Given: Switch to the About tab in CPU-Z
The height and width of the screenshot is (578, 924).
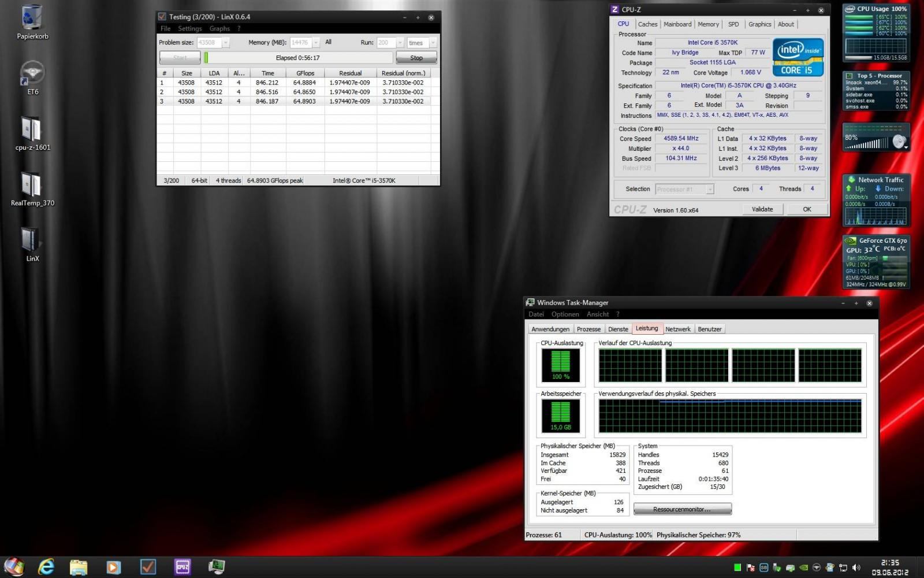Looking at the screenshot, I should [786, 24].
